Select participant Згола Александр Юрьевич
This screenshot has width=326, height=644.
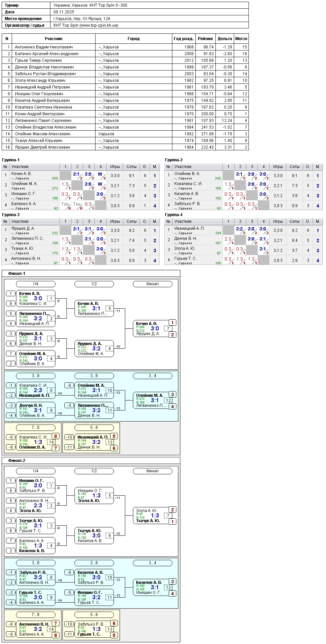[x=40, y=80]
